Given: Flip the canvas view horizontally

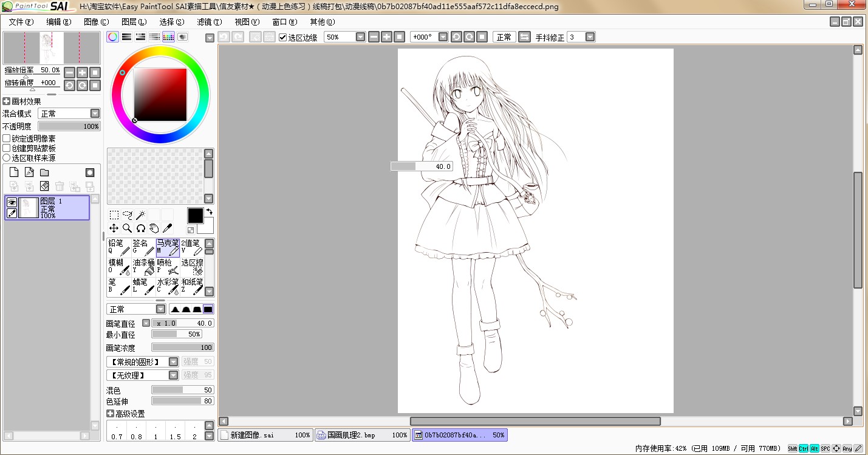Looking at the screenshot, I should 524,37.
